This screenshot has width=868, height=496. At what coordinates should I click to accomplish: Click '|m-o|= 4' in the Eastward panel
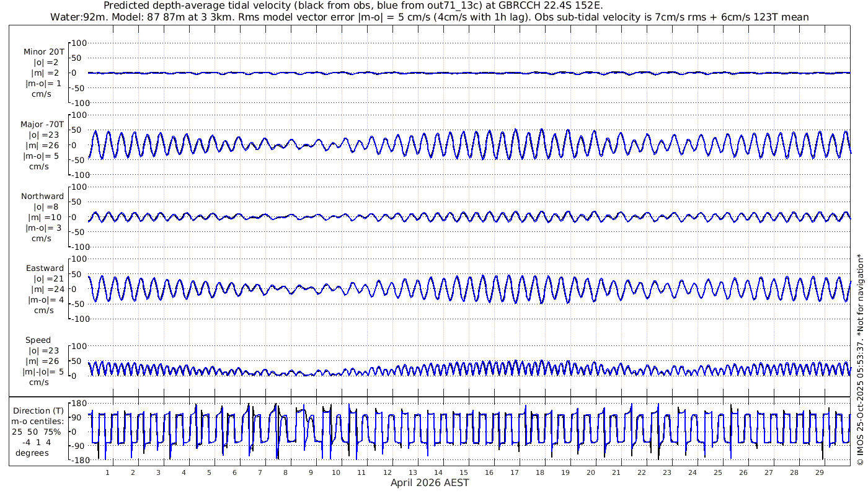coord(45,300)
